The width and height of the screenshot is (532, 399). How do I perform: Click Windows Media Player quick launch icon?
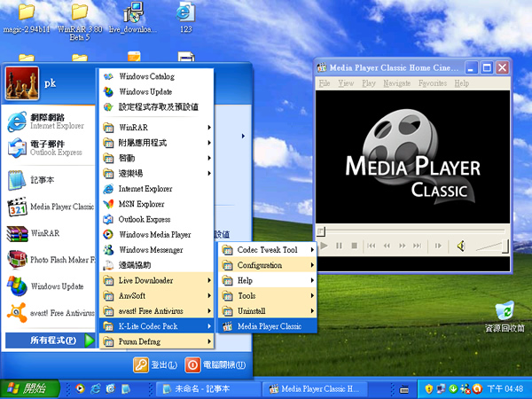coord(80,388)
